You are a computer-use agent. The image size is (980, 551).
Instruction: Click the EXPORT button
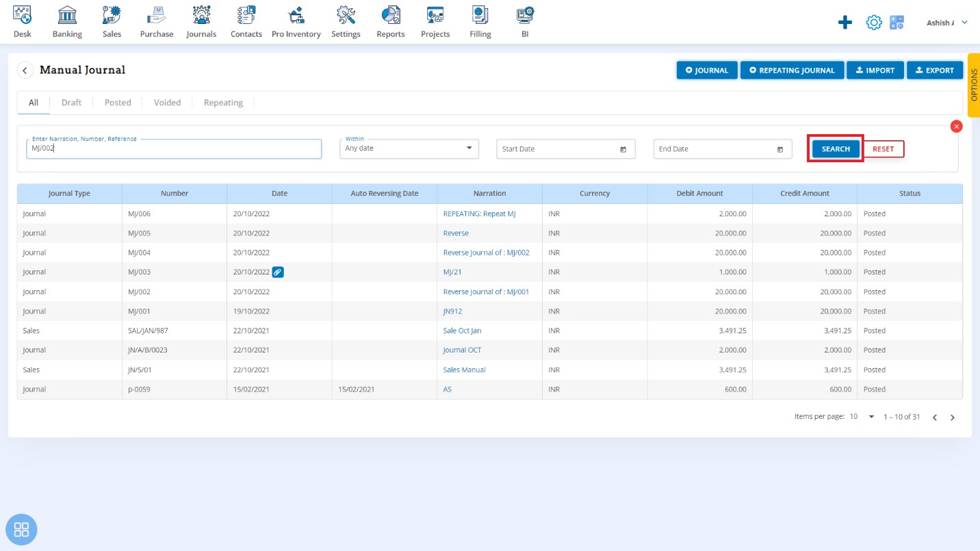(935, 70)
